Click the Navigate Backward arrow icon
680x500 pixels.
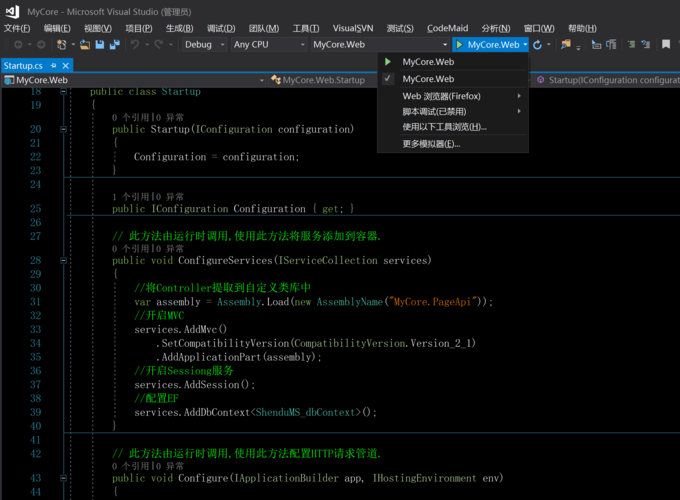point(18,44)
